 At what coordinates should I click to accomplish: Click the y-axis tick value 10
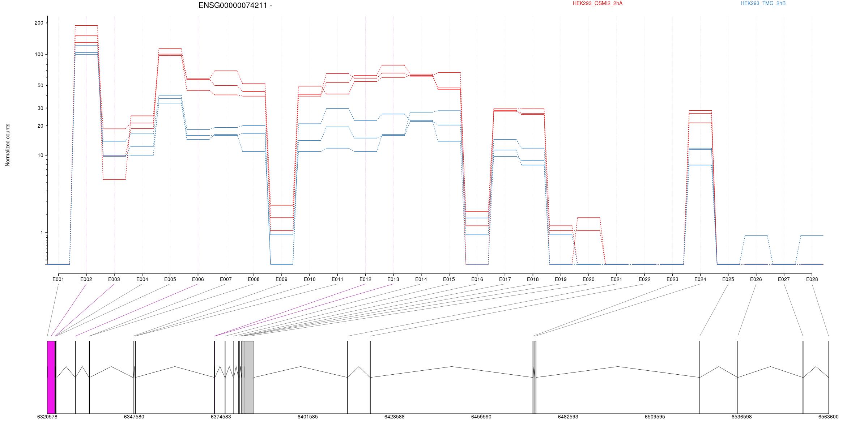(x=40, y=155)
